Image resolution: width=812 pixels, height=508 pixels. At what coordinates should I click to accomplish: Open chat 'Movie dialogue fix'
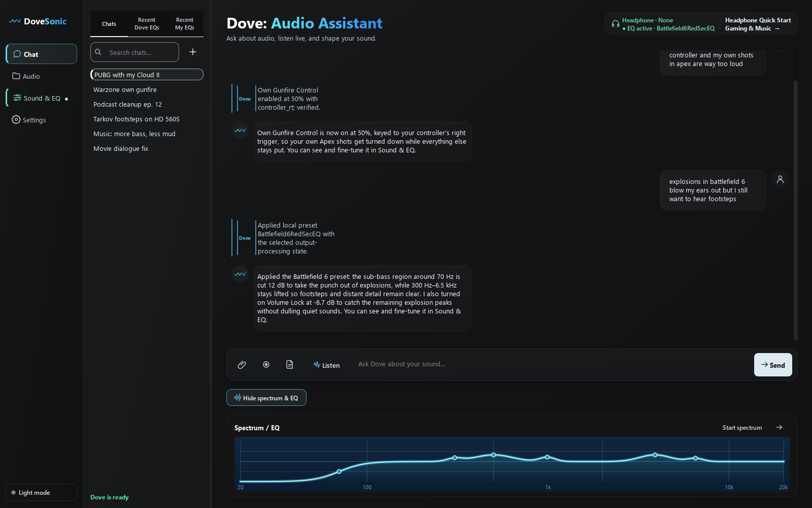[x=147, y=148]
